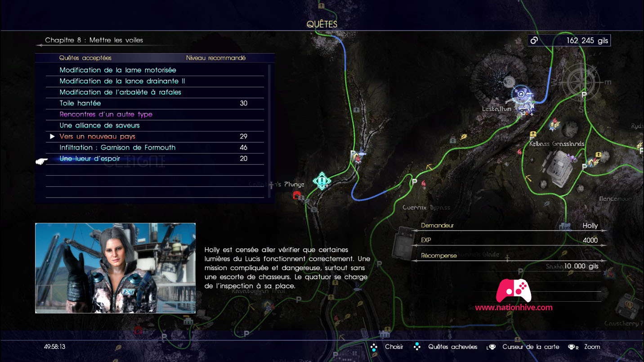
Task: Click the 162 245 gils amount
Action: tap(587, 41)
